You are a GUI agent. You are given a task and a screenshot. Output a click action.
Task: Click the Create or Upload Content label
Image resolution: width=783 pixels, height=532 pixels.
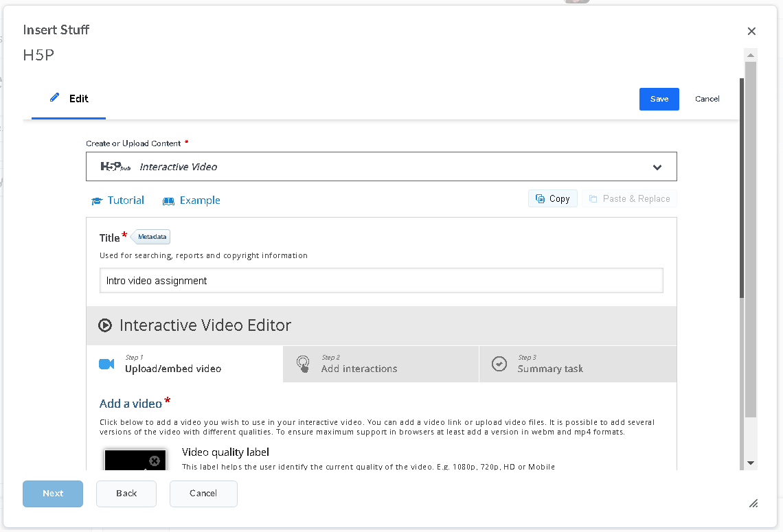133,143
